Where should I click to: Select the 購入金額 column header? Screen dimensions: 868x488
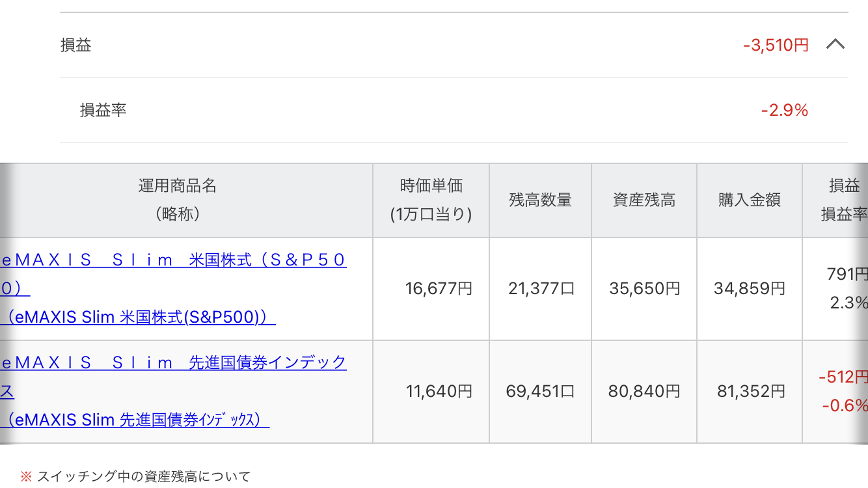coord(750,200)
